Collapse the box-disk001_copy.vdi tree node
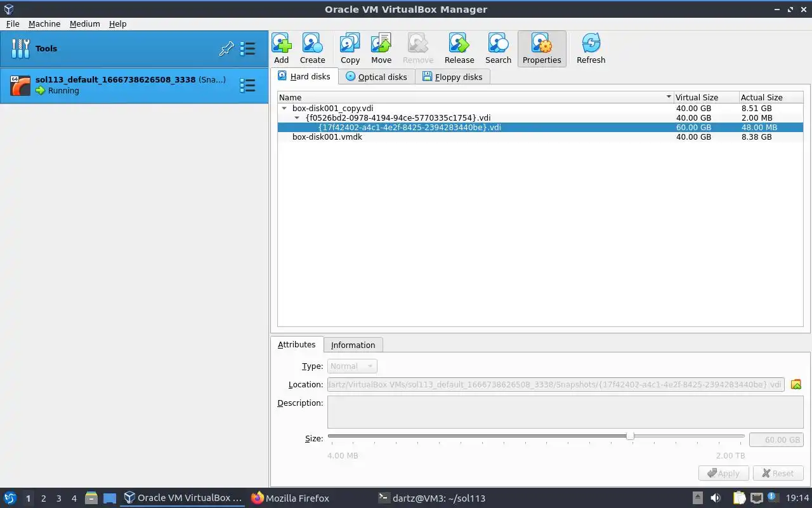The height and width of the screenshot is (508, 812). tap(284, 109)
